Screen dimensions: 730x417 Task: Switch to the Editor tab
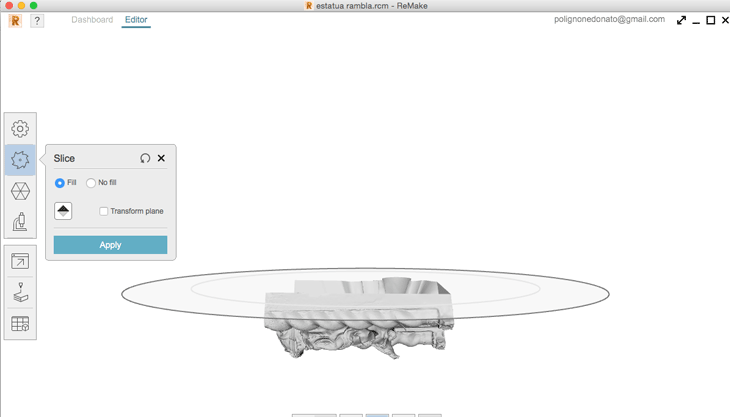pos(136,20)
